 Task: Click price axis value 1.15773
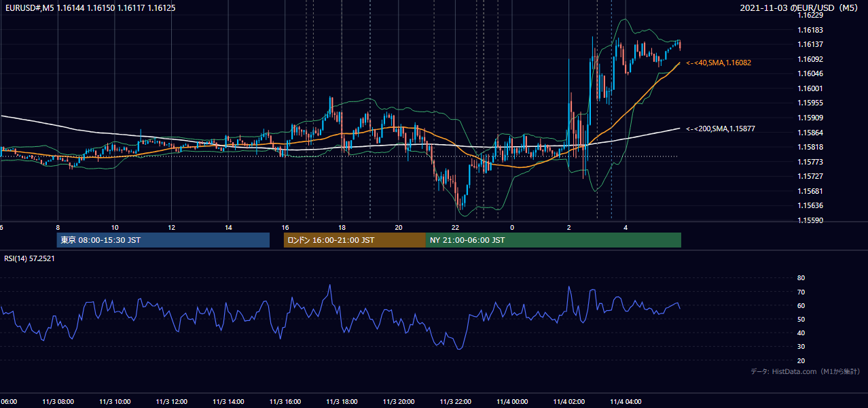pyautogui.click(x=810, y=162)
